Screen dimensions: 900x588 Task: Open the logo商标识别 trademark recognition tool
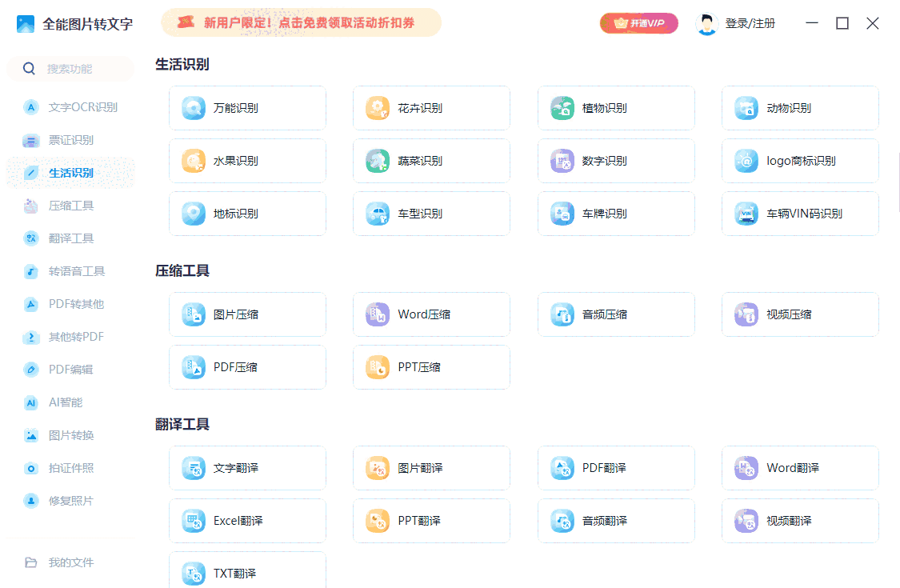(x=799, y=160)
